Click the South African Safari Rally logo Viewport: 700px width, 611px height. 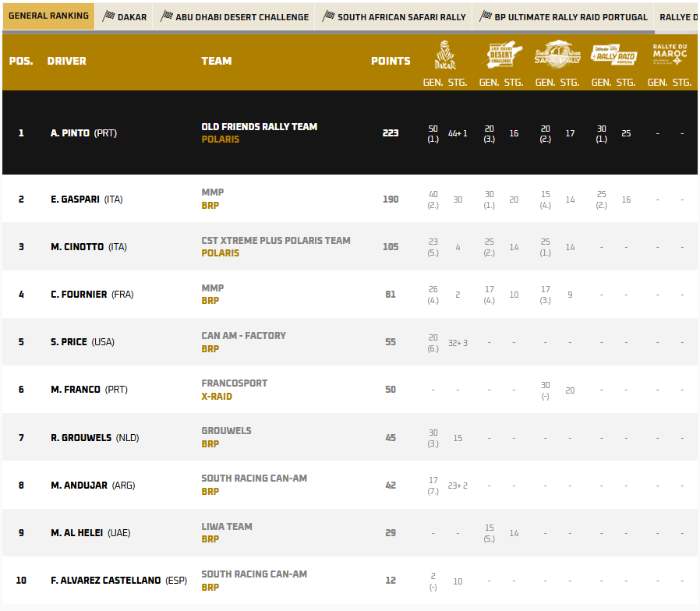[x=557, y=54]
